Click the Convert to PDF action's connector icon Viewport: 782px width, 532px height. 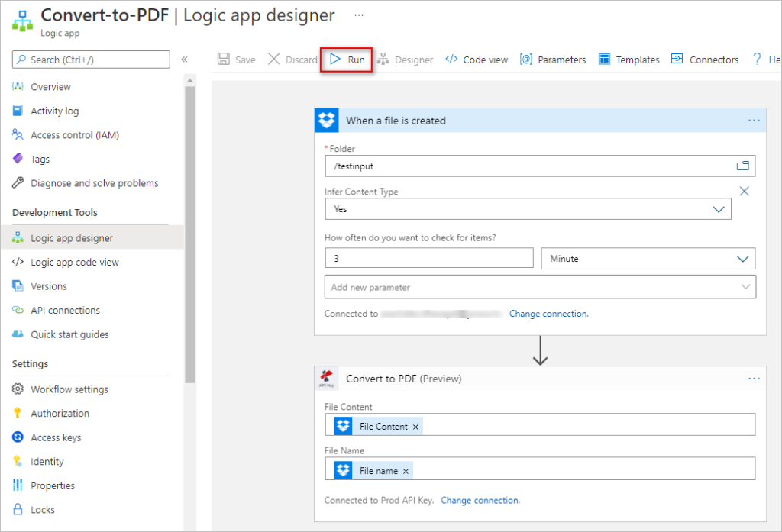click(327, 378)
